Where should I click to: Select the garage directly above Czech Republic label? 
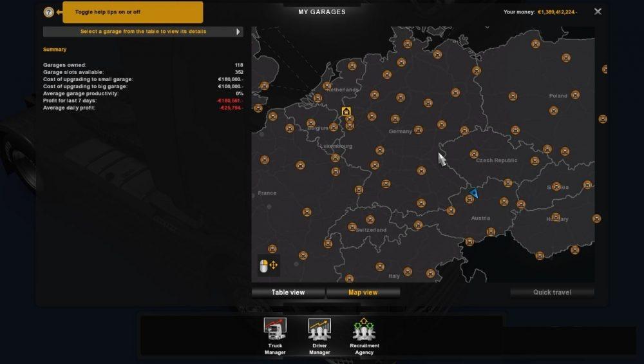pyautogui.click(x=474, y=154)
